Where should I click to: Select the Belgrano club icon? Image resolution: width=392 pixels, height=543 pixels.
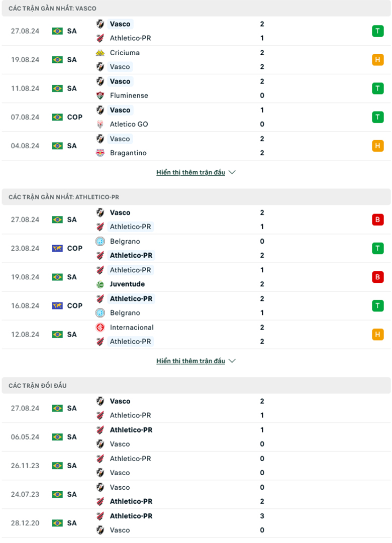click(x=99, y=241)
